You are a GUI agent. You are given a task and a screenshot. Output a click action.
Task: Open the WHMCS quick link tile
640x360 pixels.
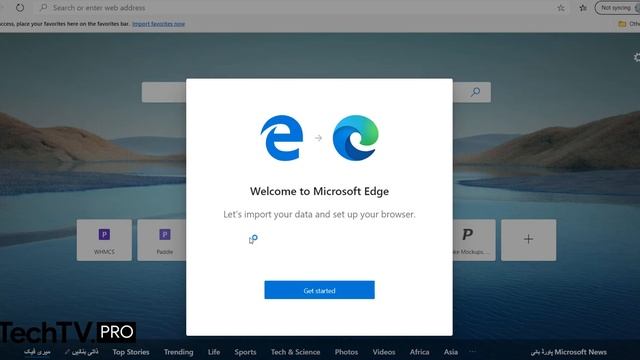104,240
